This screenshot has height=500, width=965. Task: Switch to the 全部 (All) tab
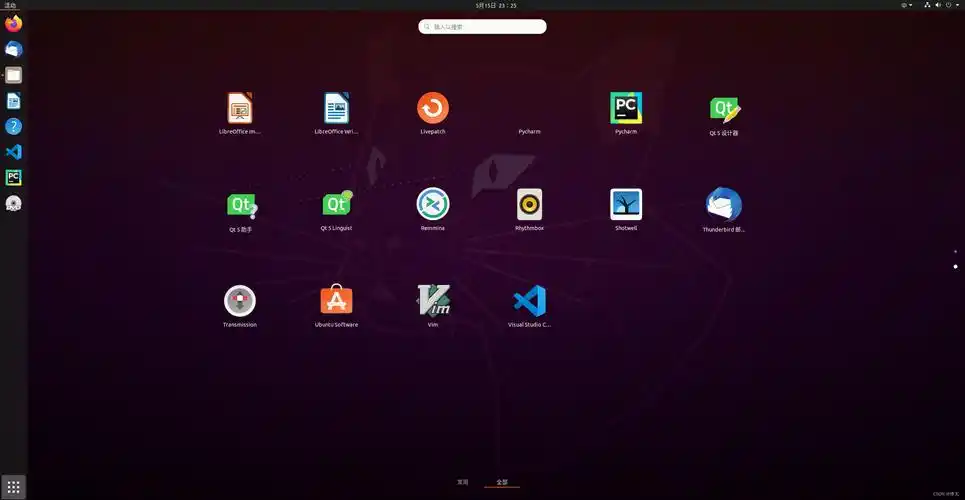click(x=502, y=482)
